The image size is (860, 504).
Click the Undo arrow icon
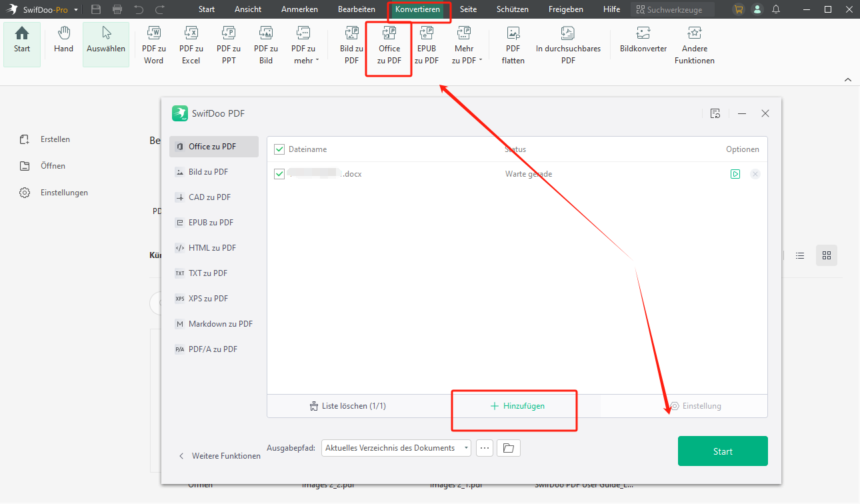pos(139,9)
